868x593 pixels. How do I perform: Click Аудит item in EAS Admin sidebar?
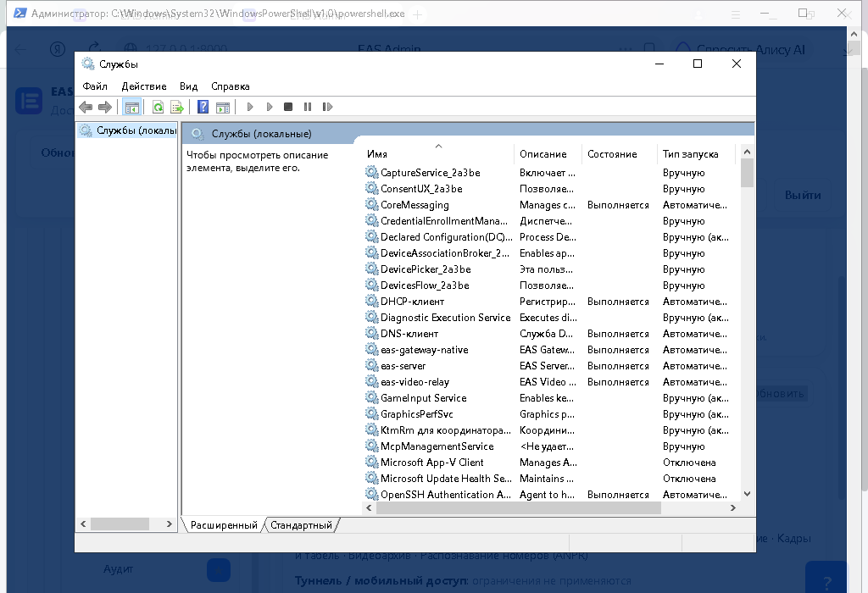[x=118, y=568]
